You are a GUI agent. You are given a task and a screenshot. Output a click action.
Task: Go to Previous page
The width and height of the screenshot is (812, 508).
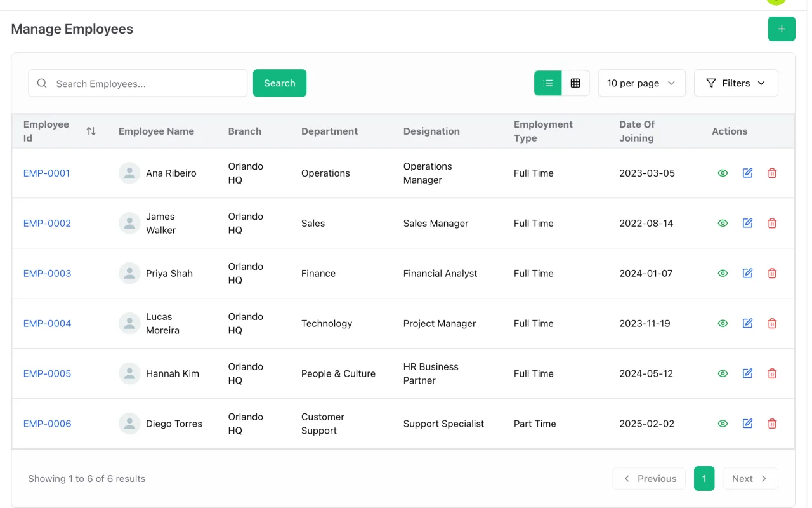click(649, 479)
